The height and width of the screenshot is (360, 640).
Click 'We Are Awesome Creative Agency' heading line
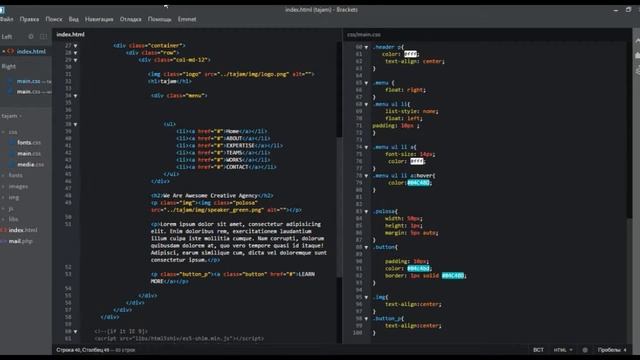[212, 196]
